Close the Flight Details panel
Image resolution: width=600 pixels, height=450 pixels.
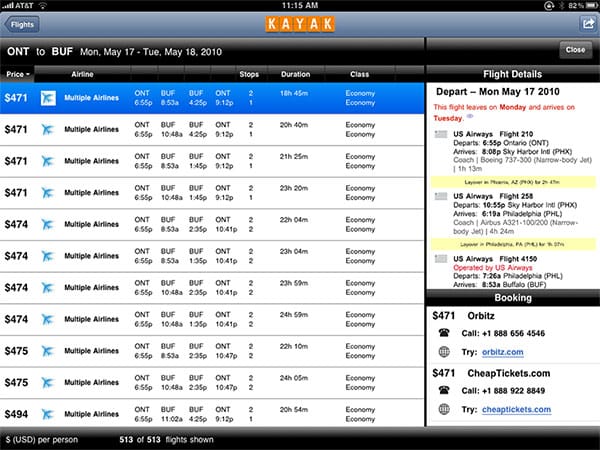pos(575,50)
